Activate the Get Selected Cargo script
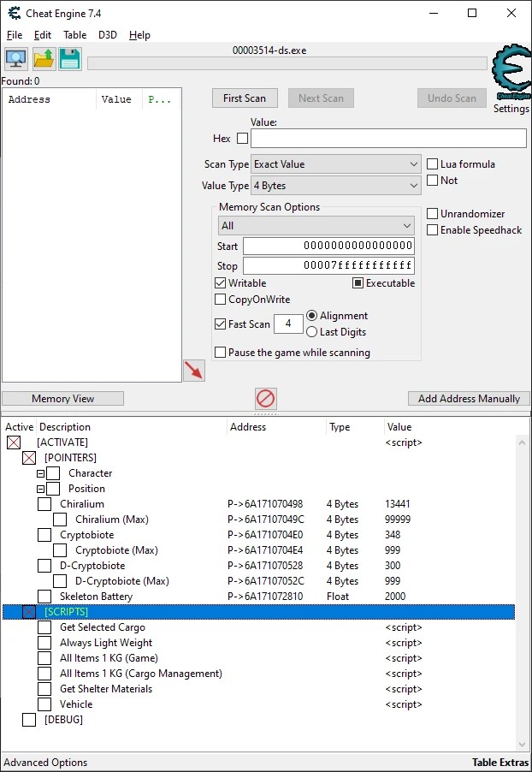 [x=44, y=627]
